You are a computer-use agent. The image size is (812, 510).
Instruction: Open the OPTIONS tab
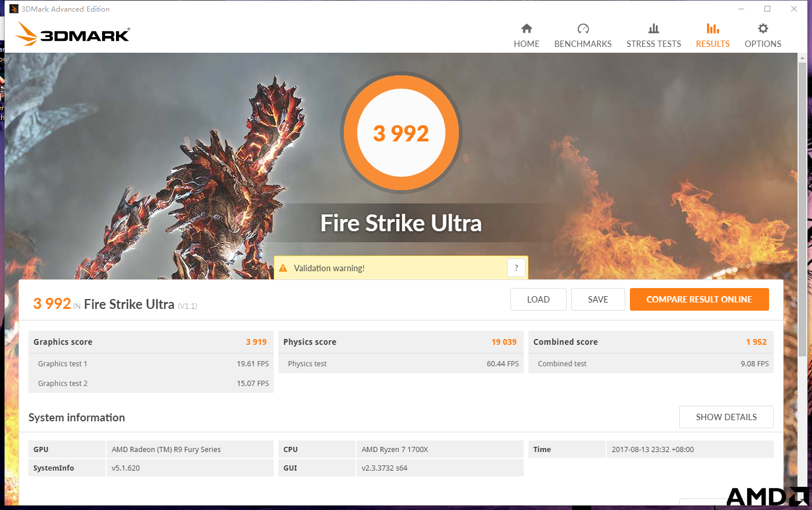tap(763, 35)
